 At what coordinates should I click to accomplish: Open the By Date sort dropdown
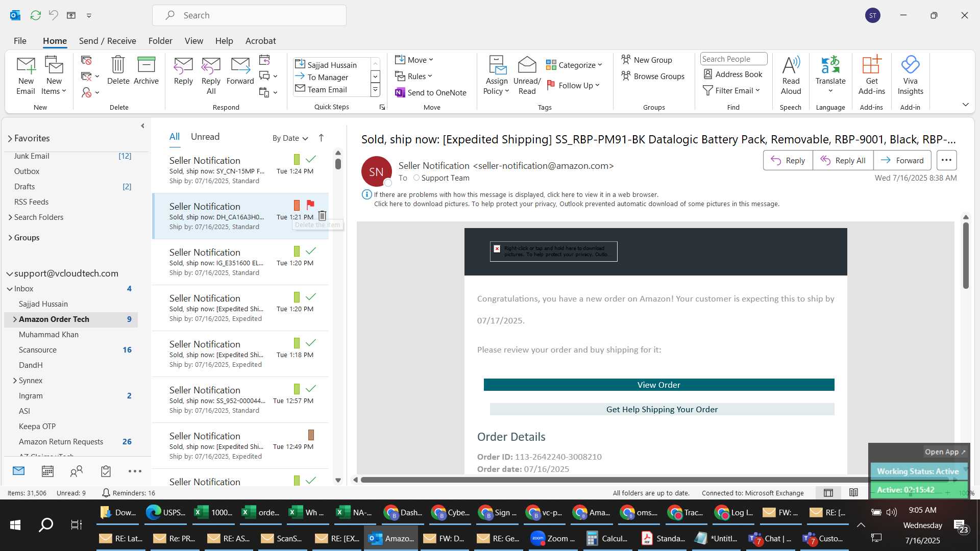click(290, 138)
